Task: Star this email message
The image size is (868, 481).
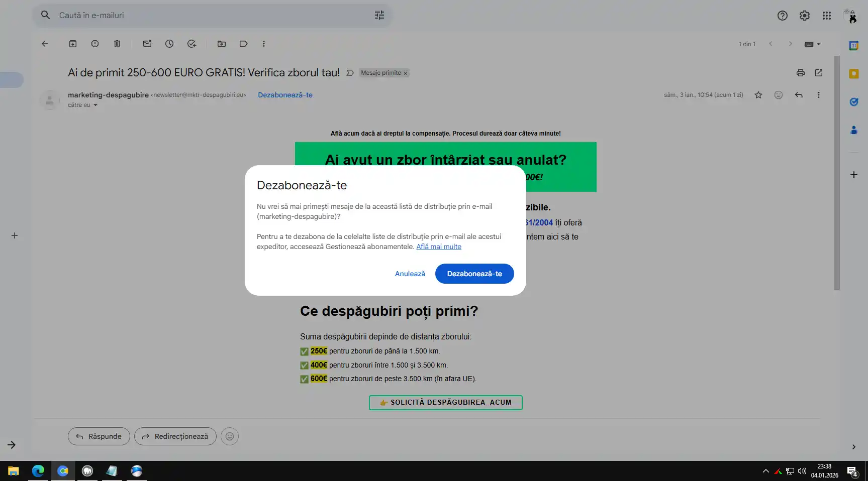Action: click(758, 95)
